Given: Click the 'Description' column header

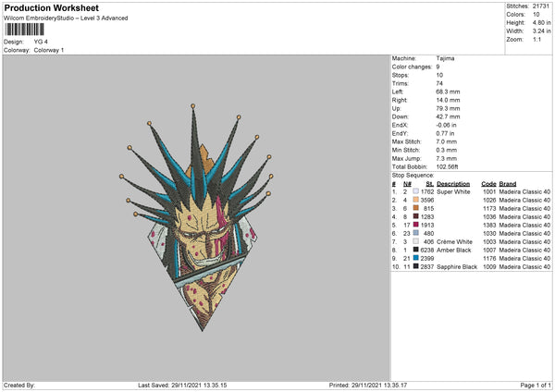Looking at the screenshot, I should pos(453,184).
